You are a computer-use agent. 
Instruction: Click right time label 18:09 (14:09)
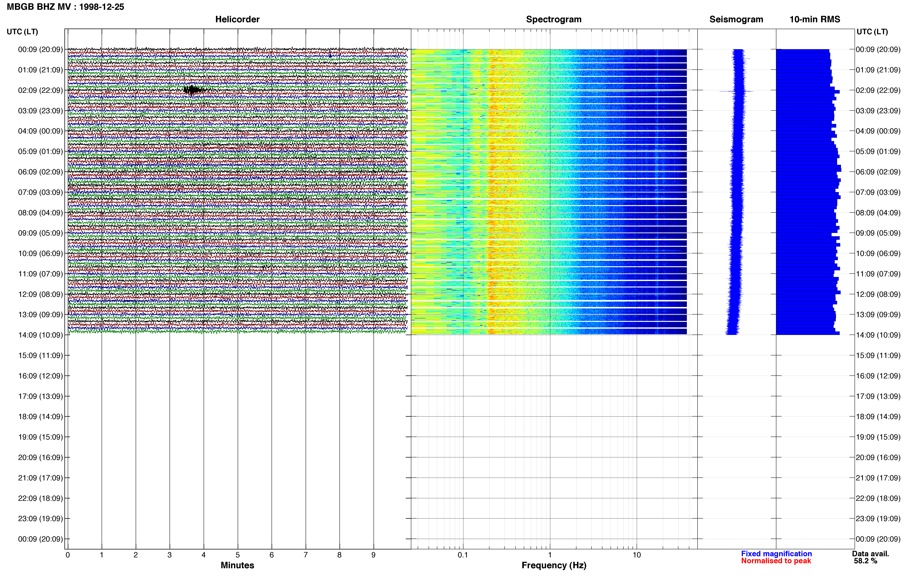pyautogui.click(x=878, y=417)
